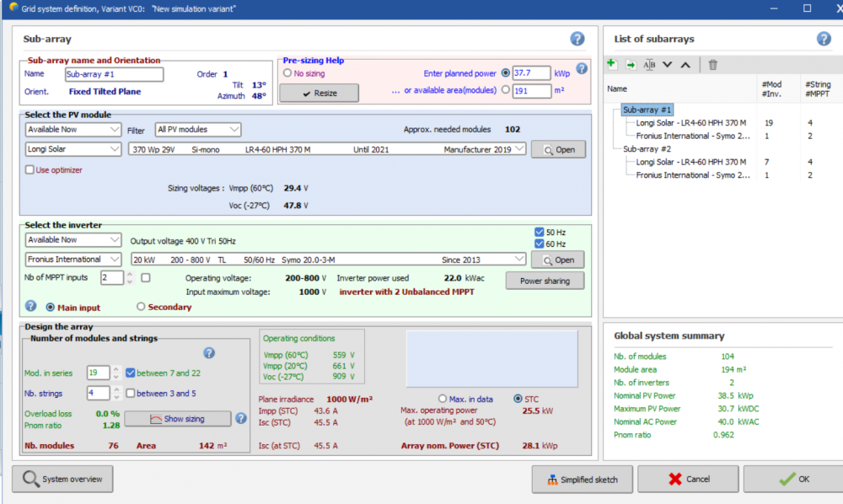
Task: Click the rename sub-array icon
Action: (649, 64)
